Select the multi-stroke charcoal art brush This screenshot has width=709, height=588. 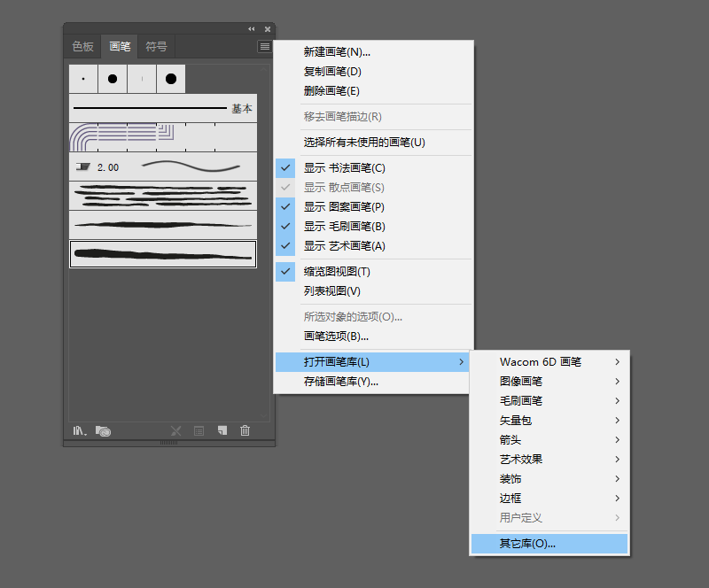point(163,196)
